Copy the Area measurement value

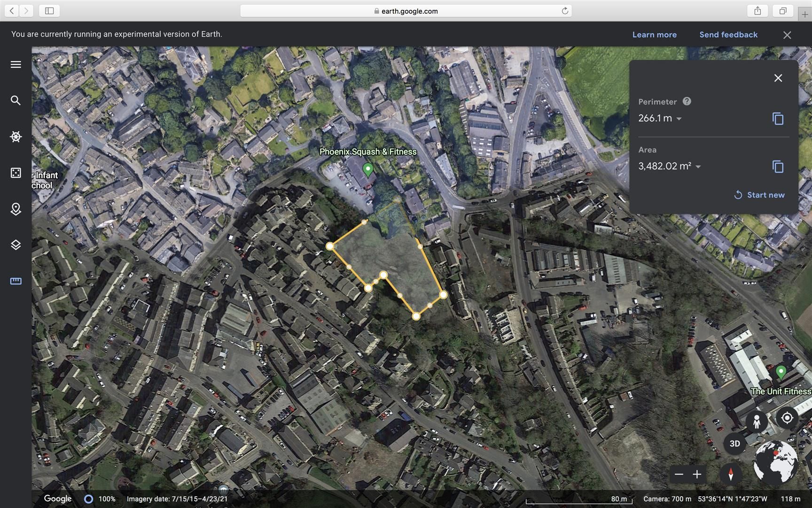click(778, 167)
